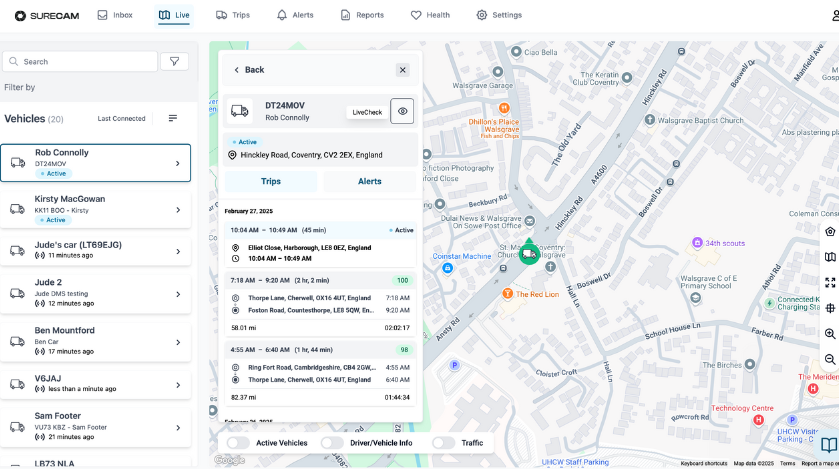Screen dimensions: 839x469
Task: Click the green vehicle marker on map
Action: [x=529, y=252]
